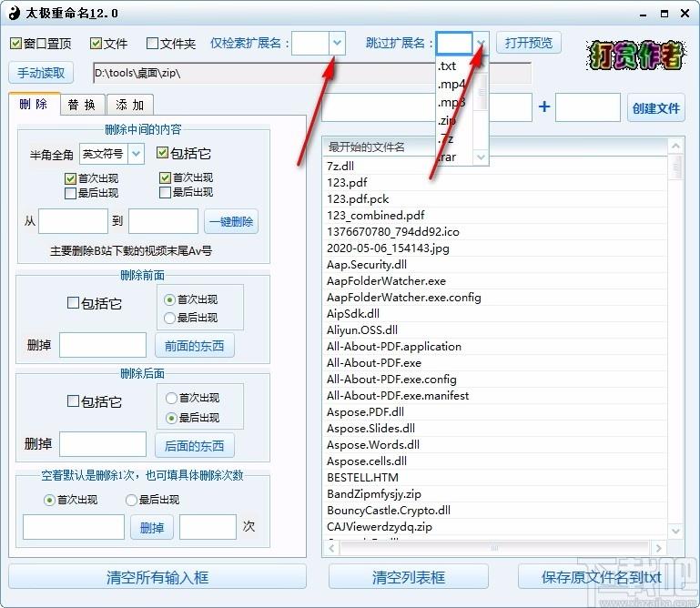
Task: Choose .mp4 from the extension list
Action: 454,84
